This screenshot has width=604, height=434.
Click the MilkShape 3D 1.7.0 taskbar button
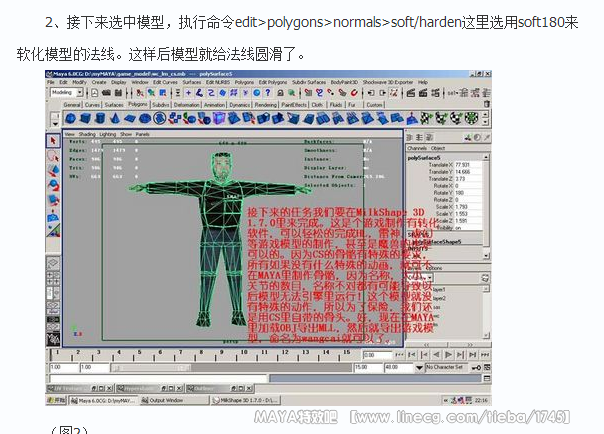pyautogui.click(x=247, y=400)
